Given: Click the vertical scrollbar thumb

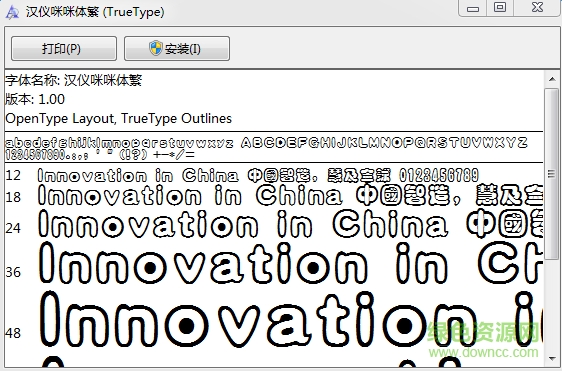Looking at the screenshot, I should [x=551, y=174].
